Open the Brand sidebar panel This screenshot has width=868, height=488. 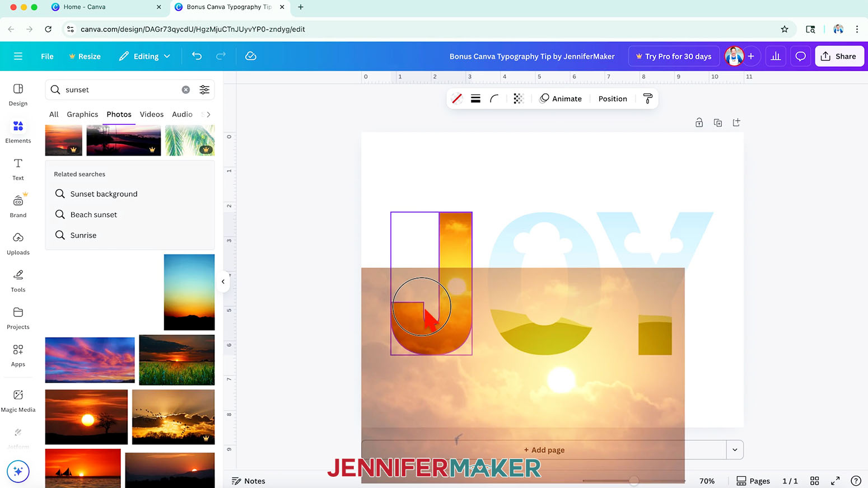point(18,207)
